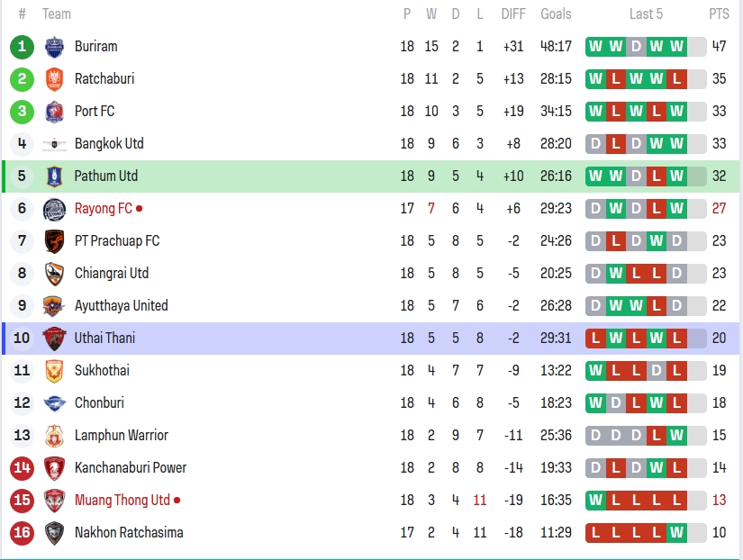Image resolution: width=743 pixels, height=560 pixels.
Task: Click Nakhon Ratchasima's latest win badge
Action: [x=676, y=533]
